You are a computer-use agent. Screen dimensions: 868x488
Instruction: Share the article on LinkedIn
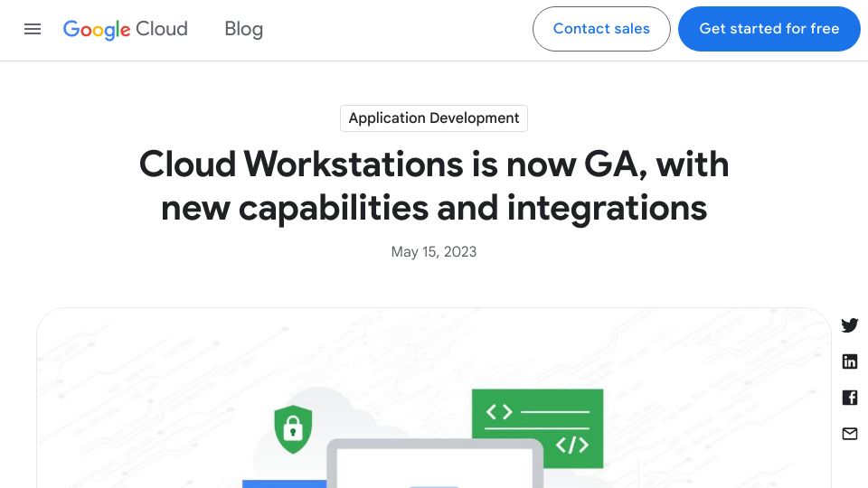pos(850,361)
